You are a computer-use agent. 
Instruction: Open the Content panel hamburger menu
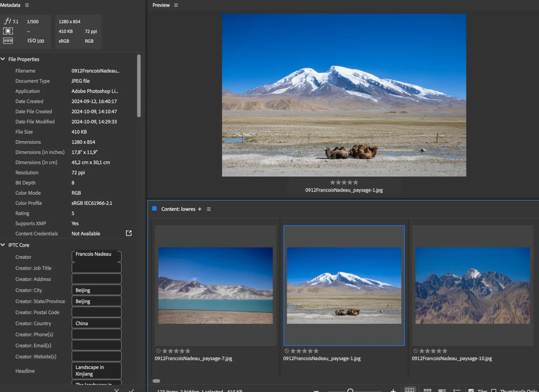[x=209, y=209]
